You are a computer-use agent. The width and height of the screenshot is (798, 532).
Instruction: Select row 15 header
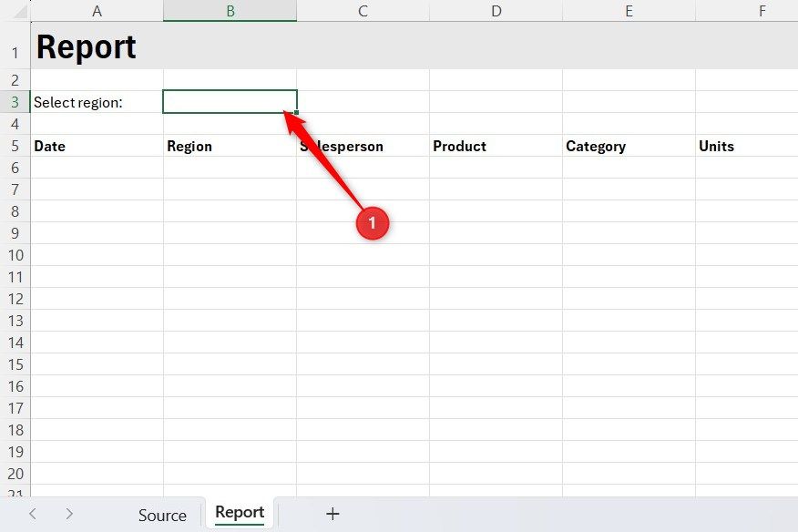pyautogui.click(x=15, y=364)
